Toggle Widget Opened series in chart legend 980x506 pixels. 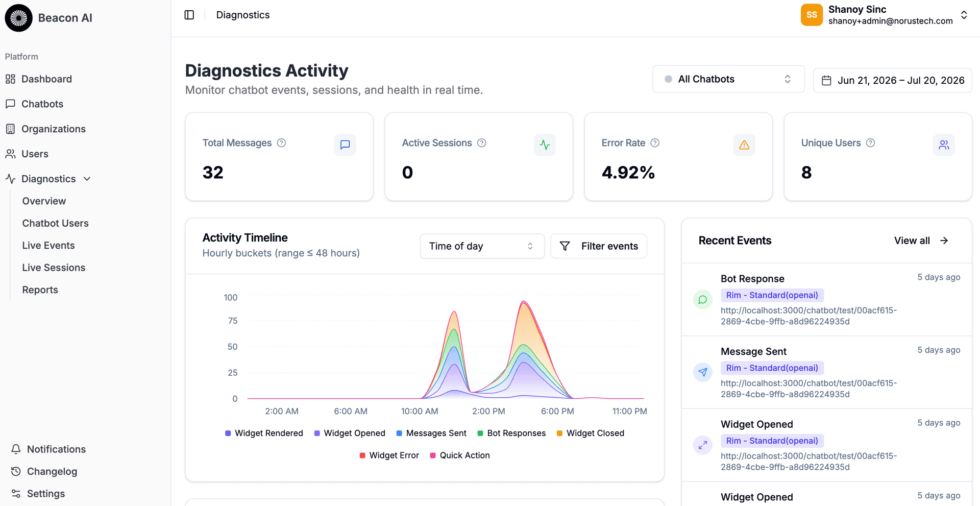(x=350, y=433)
